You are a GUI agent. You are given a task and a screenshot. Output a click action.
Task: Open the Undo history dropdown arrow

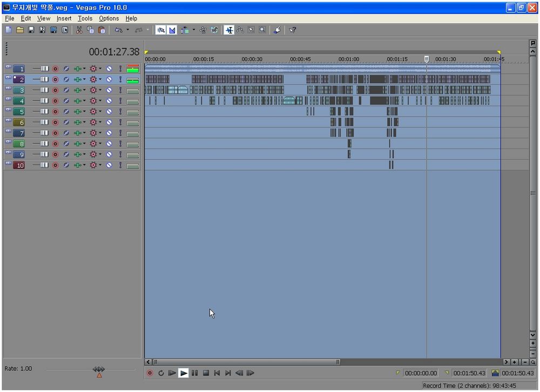tap(128, 30)
